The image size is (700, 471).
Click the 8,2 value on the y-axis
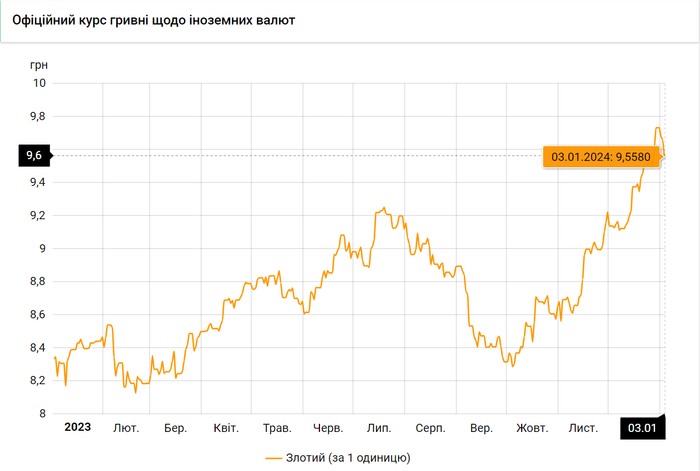[x=37, y=381]
